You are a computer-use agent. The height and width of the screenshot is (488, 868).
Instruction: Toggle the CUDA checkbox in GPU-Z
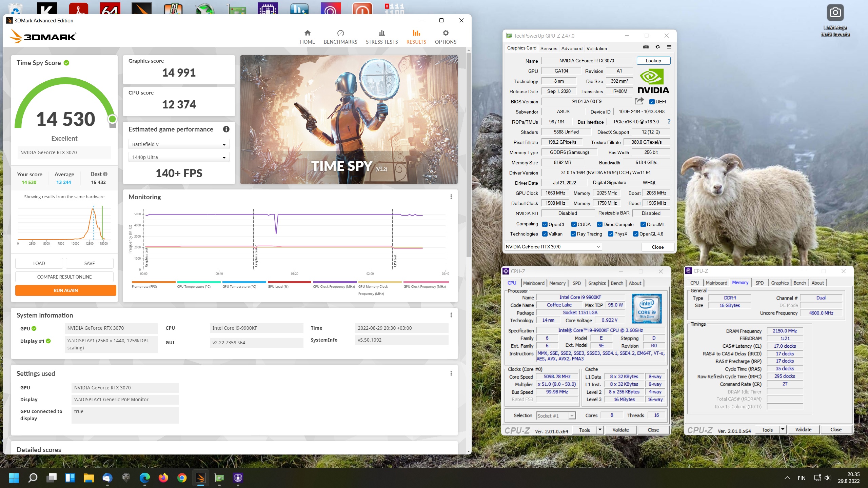574,224
